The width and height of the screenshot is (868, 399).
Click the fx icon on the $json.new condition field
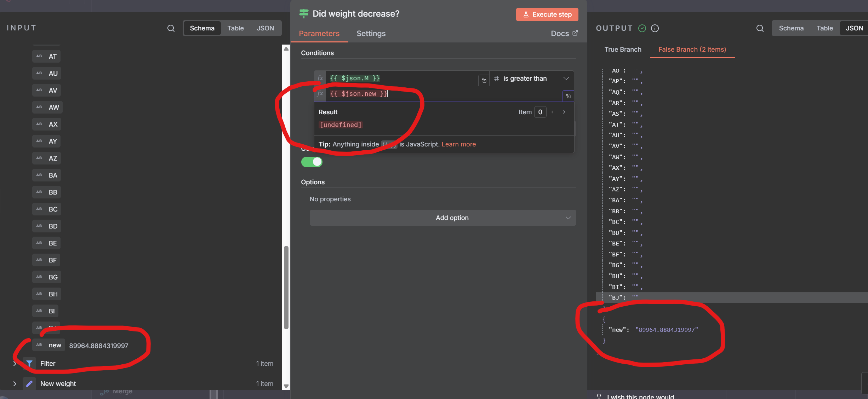coord(320,93)
